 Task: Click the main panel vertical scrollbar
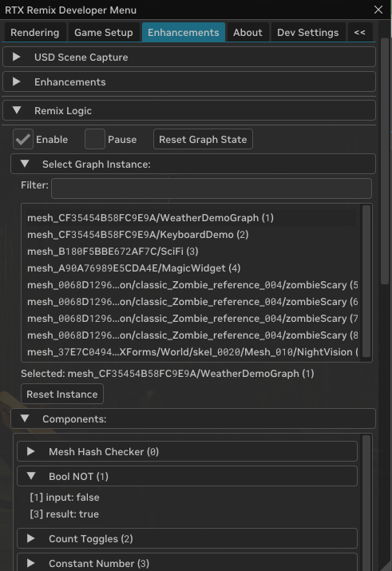point(385,161)
